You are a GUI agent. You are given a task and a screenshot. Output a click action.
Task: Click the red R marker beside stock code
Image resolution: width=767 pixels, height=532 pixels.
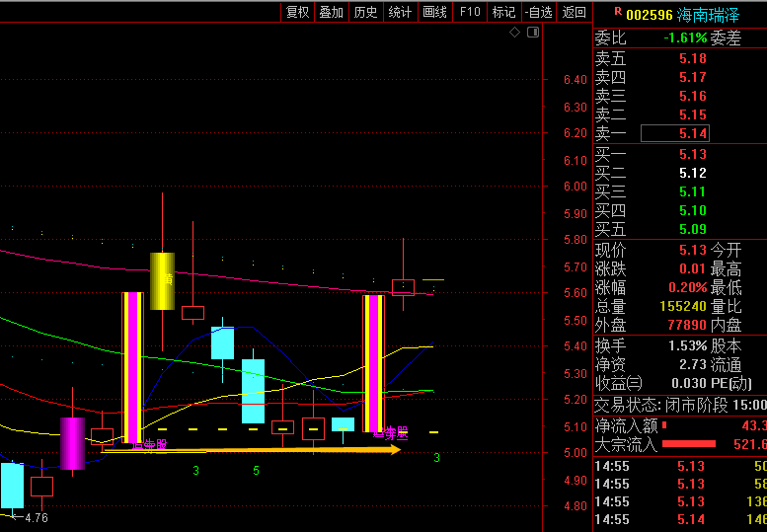618,12
